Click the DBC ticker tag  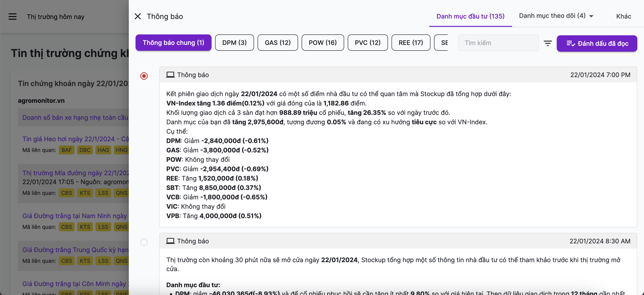click(x=85, y=150)
